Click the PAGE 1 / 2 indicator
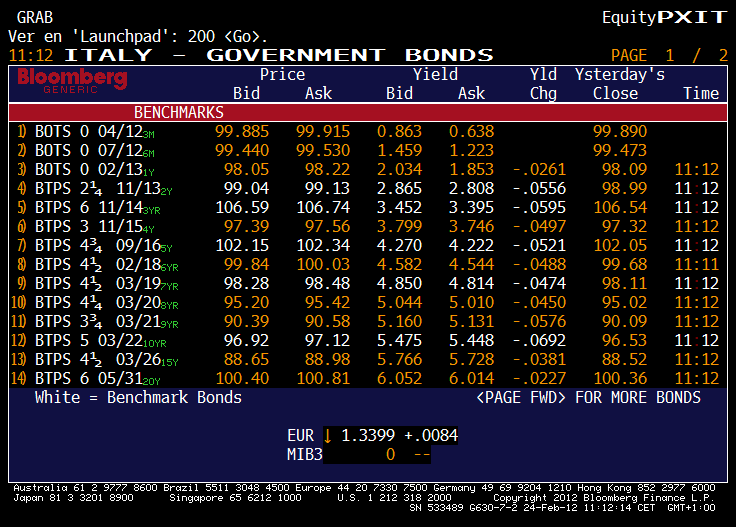The height and width of the screenshot is (527, 736). point(669,55)
